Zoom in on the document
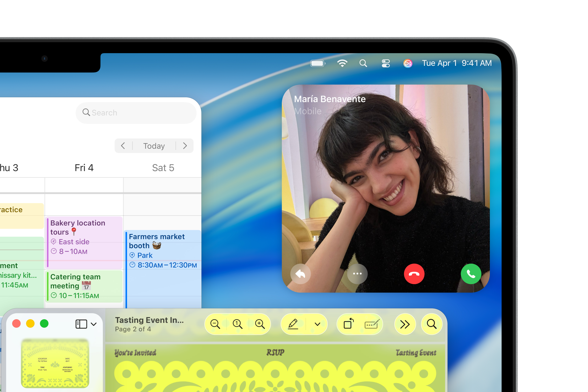The width and height of the screenshot is (588, 392). point(260,324)
